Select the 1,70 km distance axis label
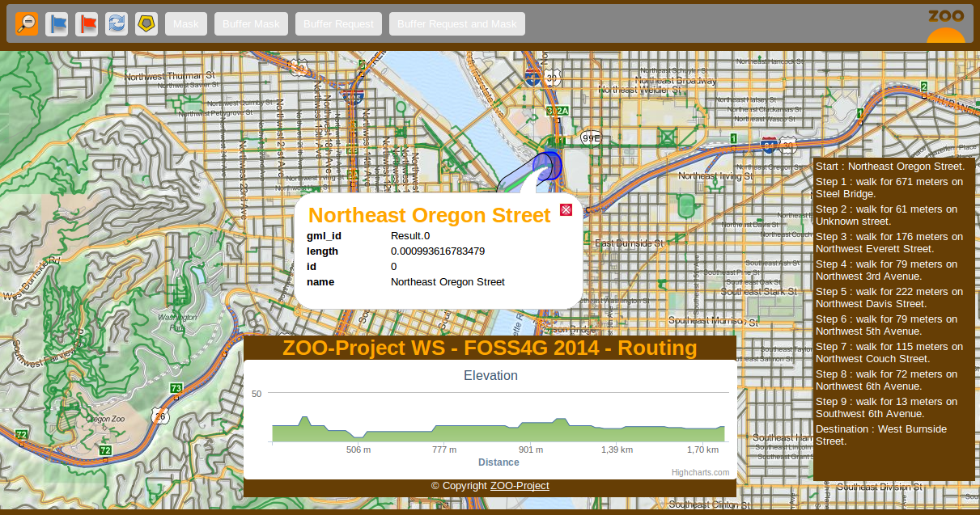This screenshot has width=980, height=515. pyautogui.click(x=702, y=450)
